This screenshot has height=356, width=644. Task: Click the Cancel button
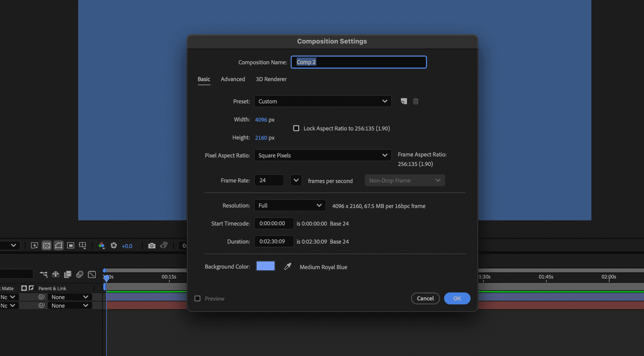pos(425,298)
